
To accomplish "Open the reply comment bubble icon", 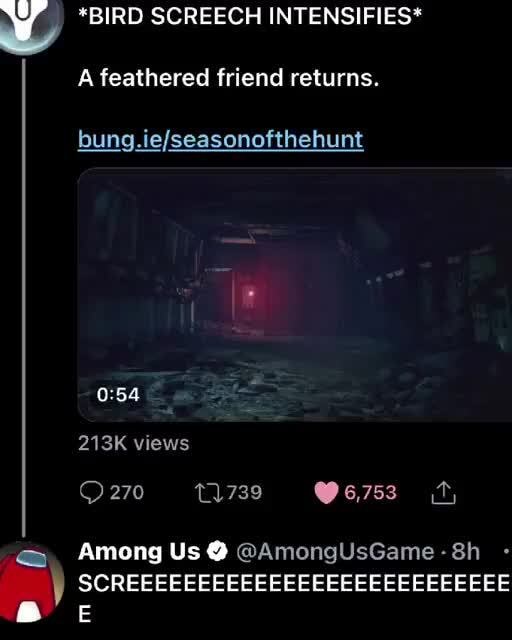I will [91, 492].
